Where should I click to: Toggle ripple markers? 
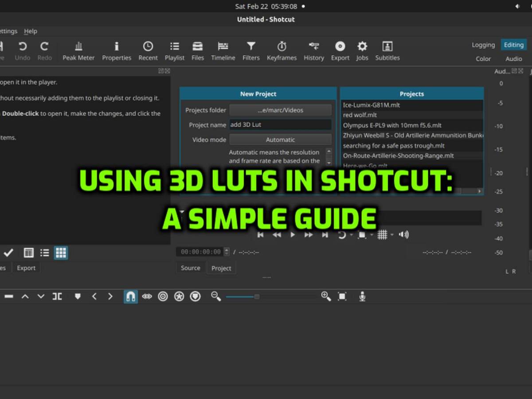click(195, 297)
